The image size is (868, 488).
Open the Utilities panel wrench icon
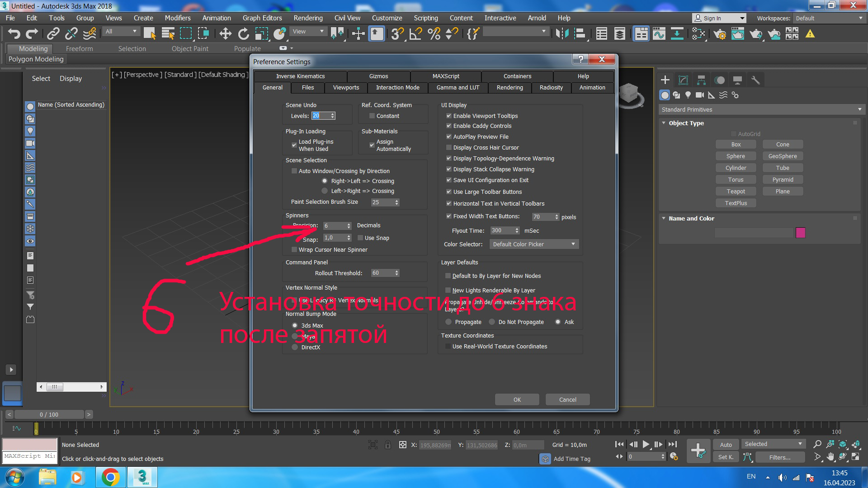click(755, 80)
